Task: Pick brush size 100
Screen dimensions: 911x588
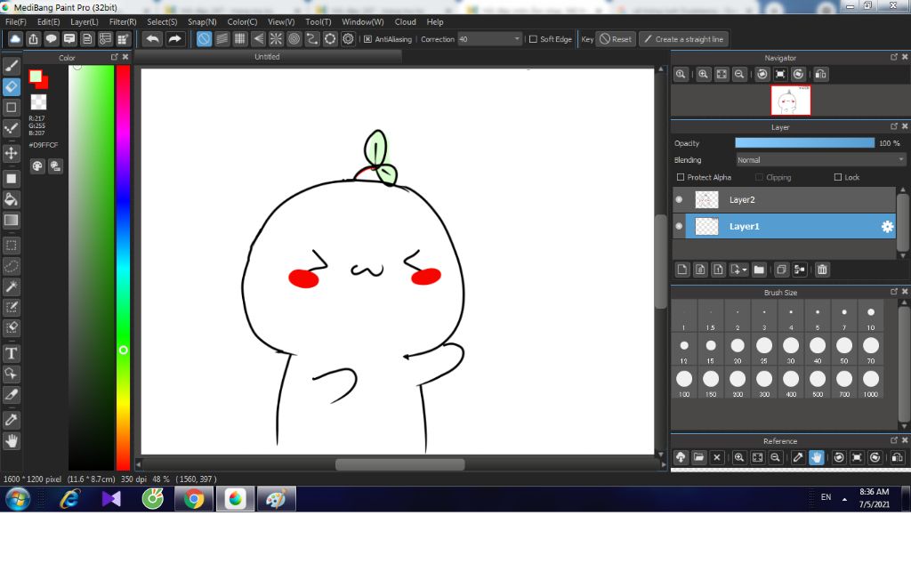Action: 684,383
